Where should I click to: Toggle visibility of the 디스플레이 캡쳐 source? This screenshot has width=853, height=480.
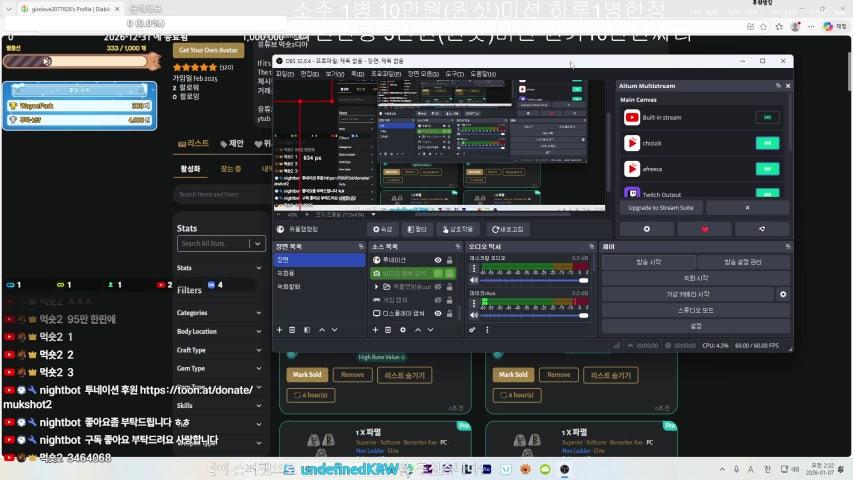click(x=438, y=313)
